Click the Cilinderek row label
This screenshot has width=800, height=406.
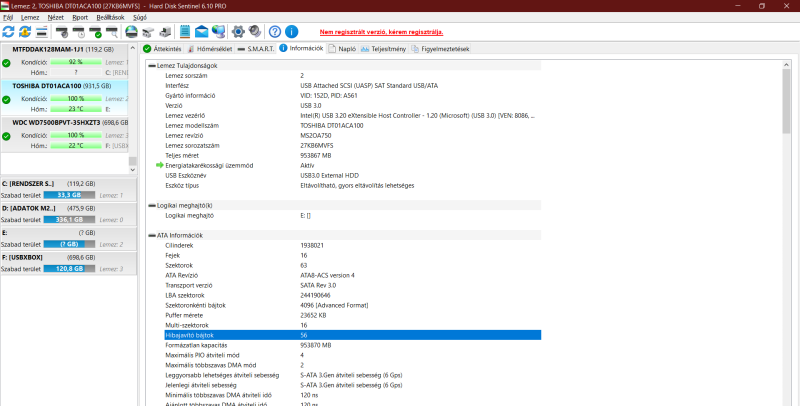[179, 245]
